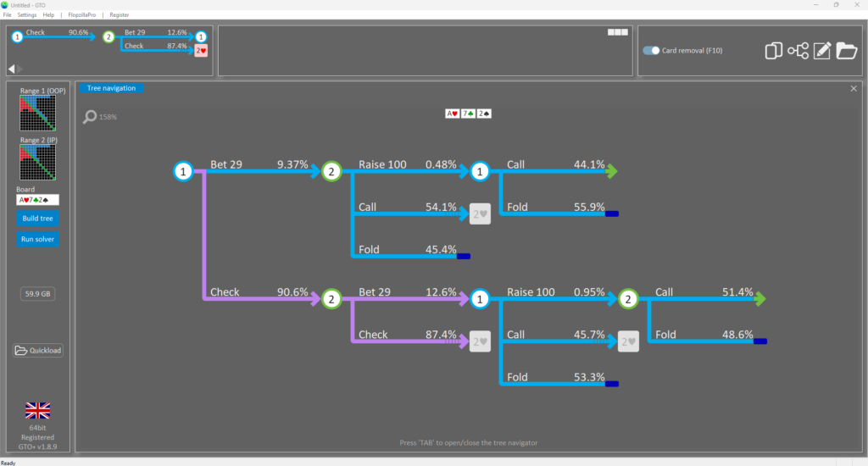This screenshot has height=466, width=868.
Task: Click the Call 45.7% branch label
Action: (x=556, y=335)
